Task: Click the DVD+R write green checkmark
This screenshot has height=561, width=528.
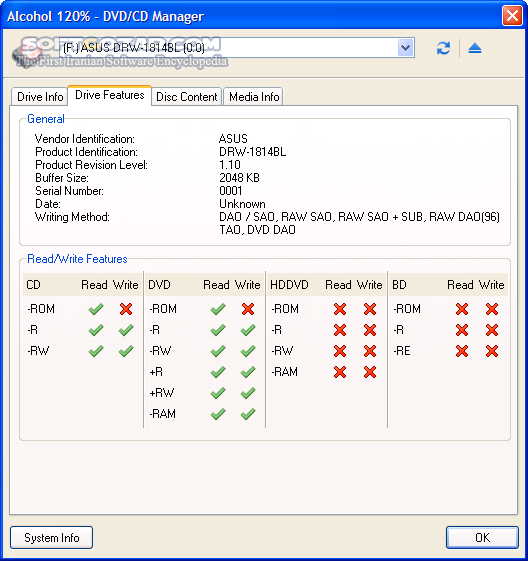Action: click(x=248, y=372)
